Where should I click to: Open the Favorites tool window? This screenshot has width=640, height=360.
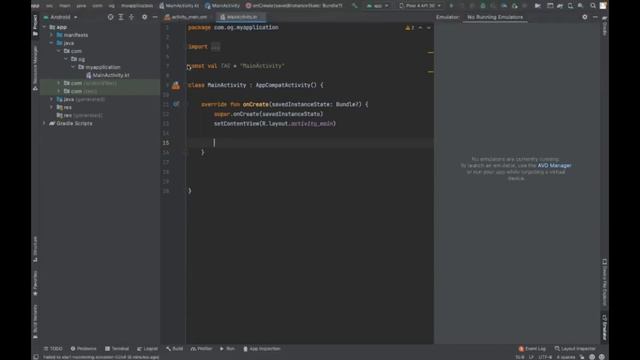[35, 283]
